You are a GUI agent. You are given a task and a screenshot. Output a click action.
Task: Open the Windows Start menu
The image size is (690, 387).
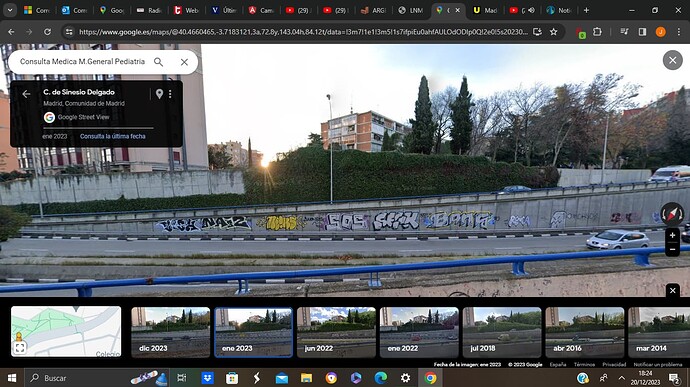(x=12, y=378)
